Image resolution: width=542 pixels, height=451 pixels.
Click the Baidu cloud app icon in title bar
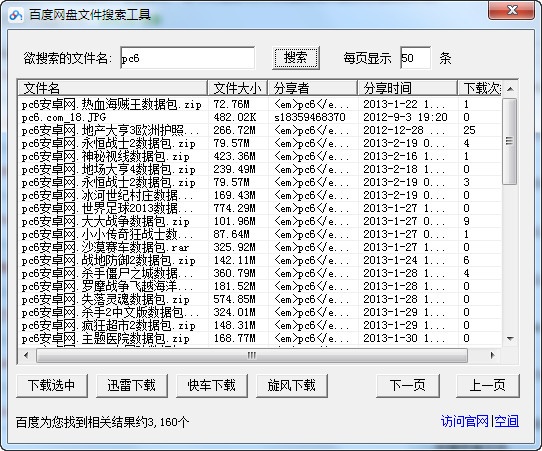click(16, 15)
